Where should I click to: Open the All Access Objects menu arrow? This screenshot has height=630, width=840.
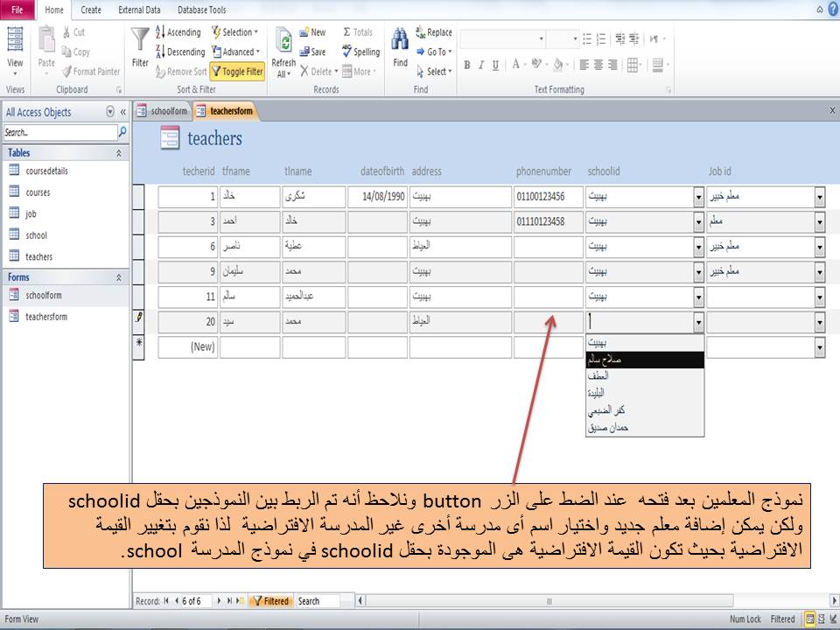point(110,111)
